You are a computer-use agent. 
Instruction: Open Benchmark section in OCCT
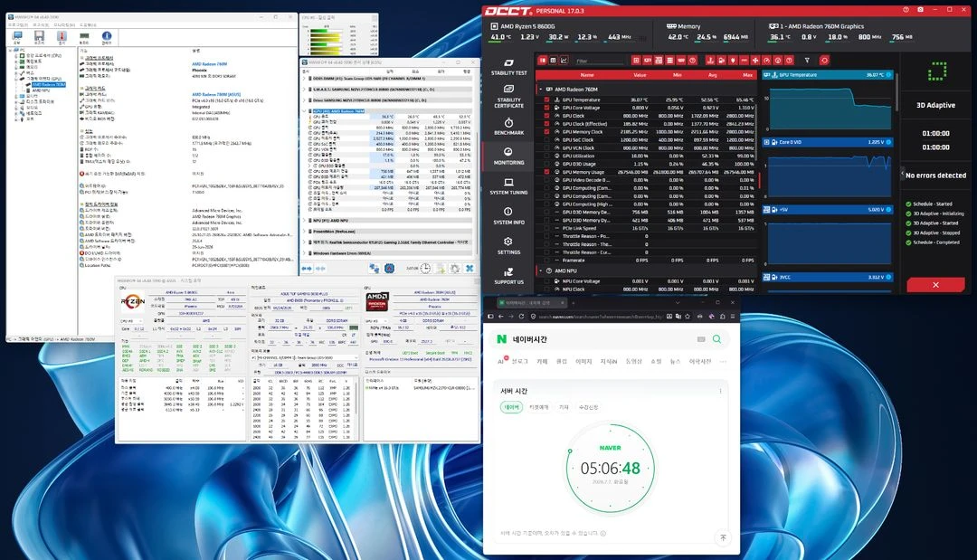coord(508,127)
